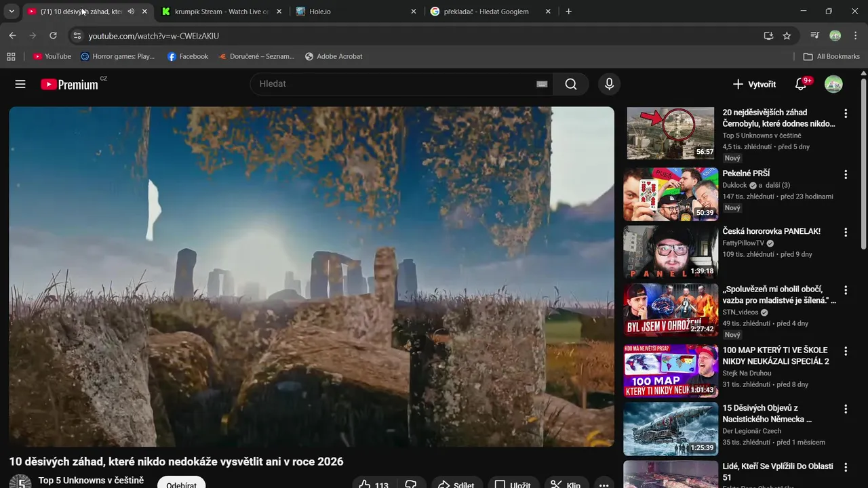Open more actions ellipsis below video
The image size is (868, 488).
pyautogui.click(x=604, y=485)
